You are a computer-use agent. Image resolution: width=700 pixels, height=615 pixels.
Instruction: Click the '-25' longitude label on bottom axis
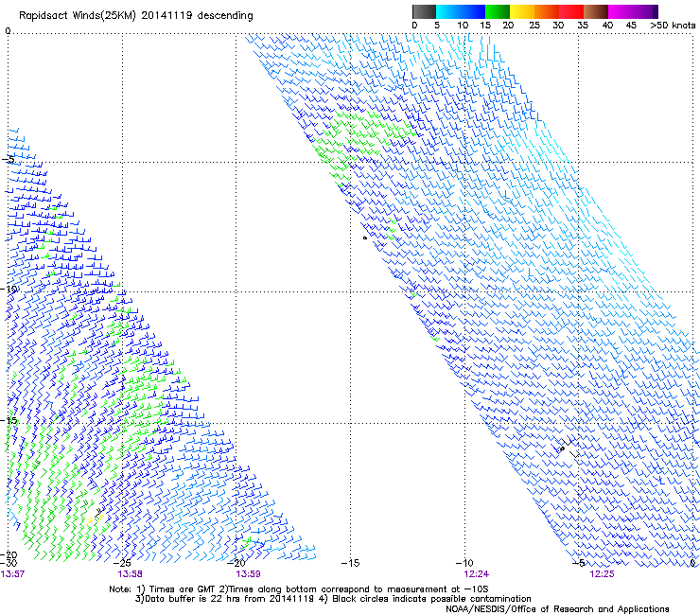tap(122, 563)
